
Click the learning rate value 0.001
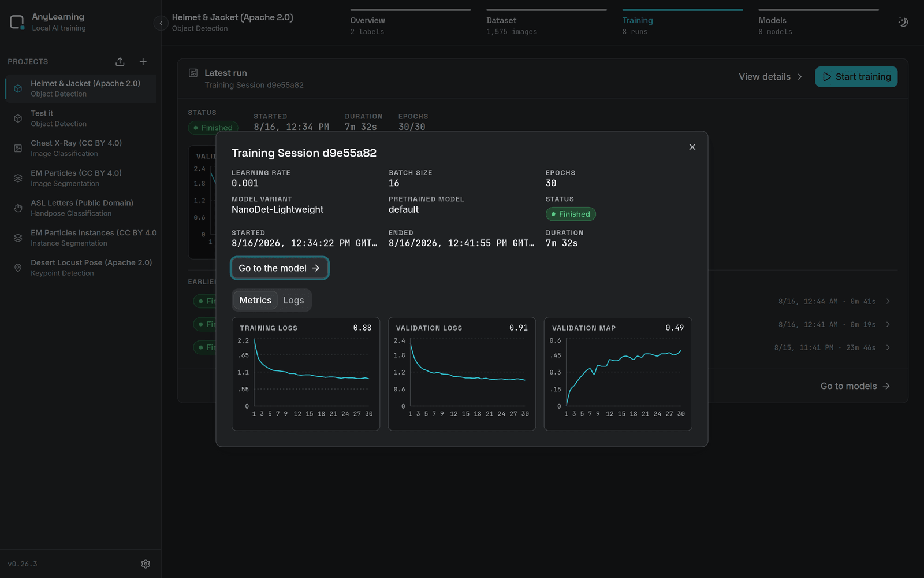coord(245,183)
